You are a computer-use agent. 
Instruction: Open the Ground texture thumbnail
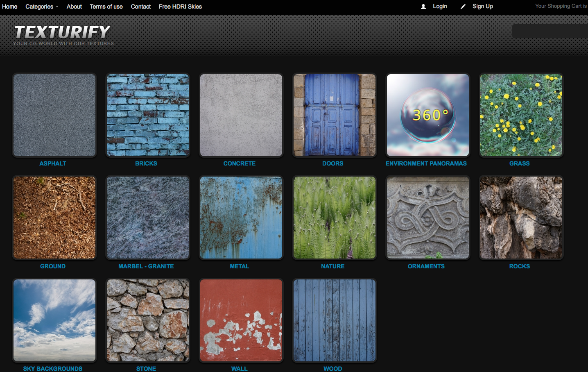coord(54,218)
